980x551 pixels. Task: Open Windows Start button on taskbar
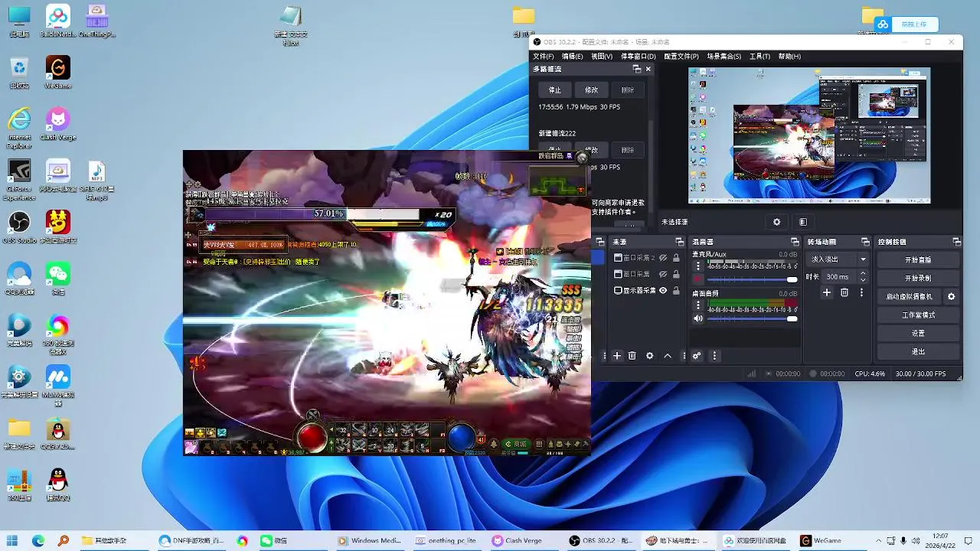pyautogui.click(x=14, y=540)
